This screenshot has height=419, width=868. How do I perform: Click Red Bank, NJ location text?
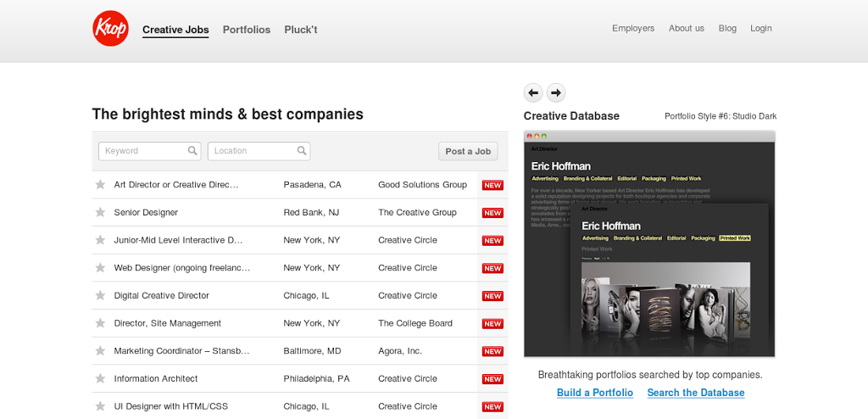[x=311, y=212]
